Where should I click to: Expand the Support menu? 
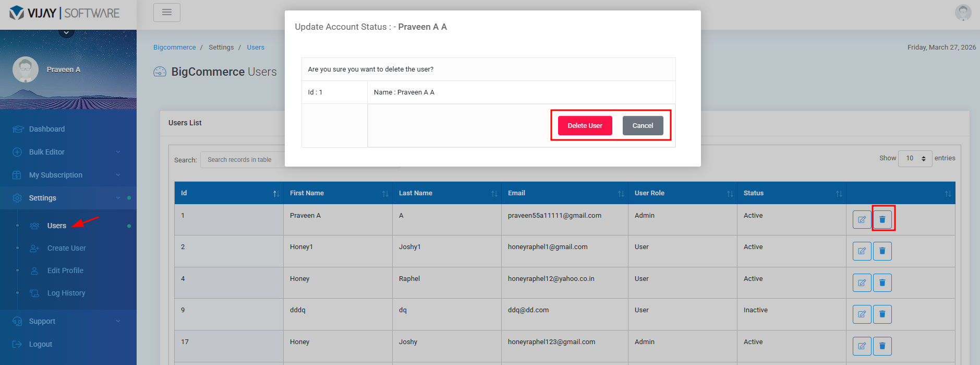tap(68, 321)
